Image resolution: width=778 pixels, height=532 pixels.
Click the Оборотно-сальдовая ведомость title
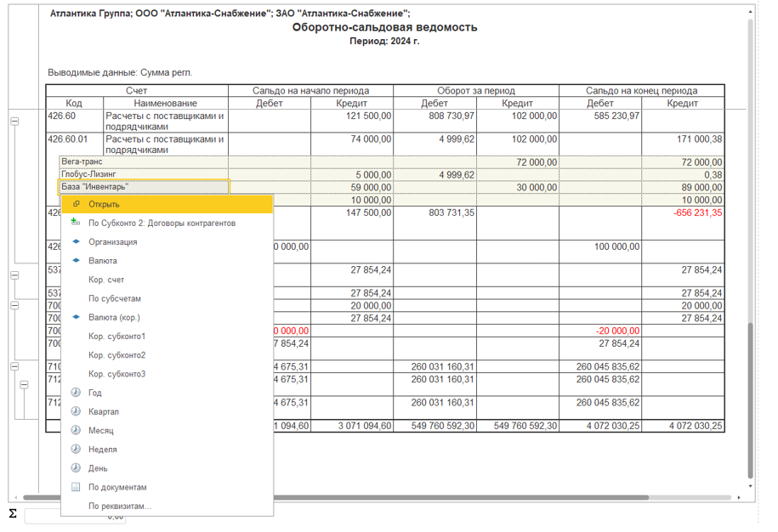(384, 27)
